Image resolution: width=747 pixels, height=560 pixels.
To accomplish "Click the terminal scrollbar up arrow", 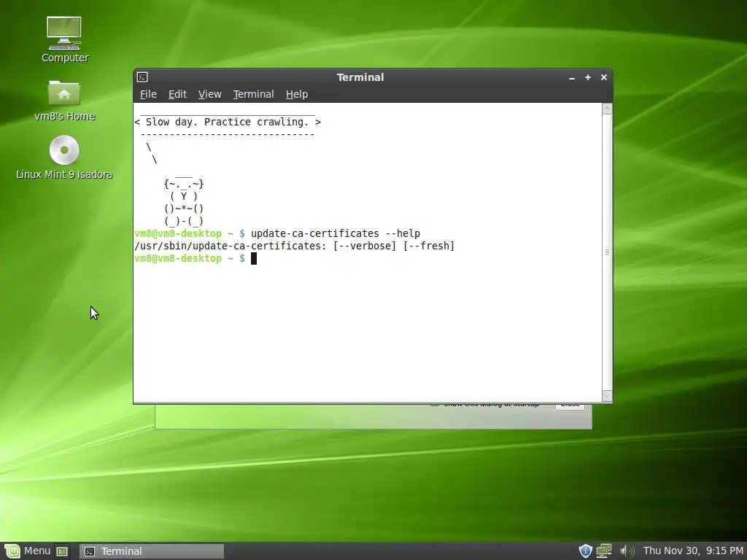I will pos(607,109).
